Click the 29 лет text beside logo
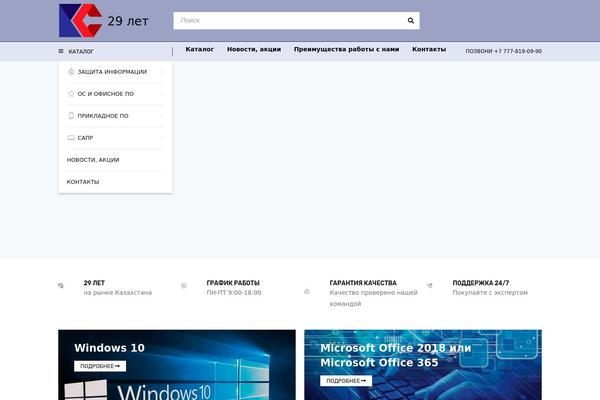The height and width of the screenshot is (400, 600). pyautogui.click(x=128, y=21)
